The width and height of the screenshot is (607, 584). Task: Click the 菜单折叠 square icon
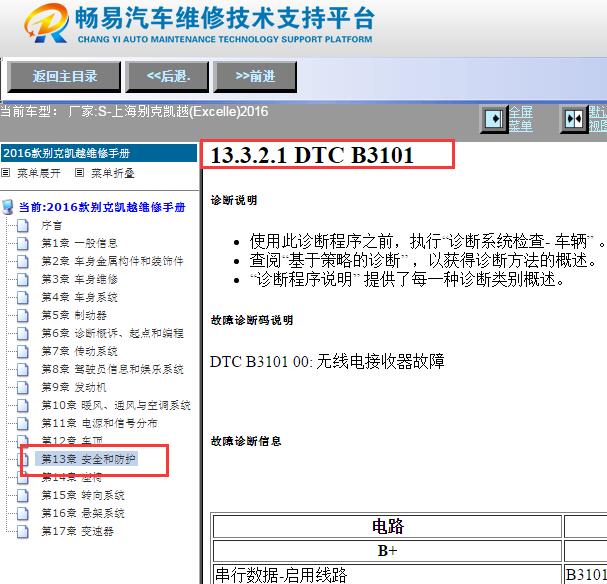(x=79, y=173)
